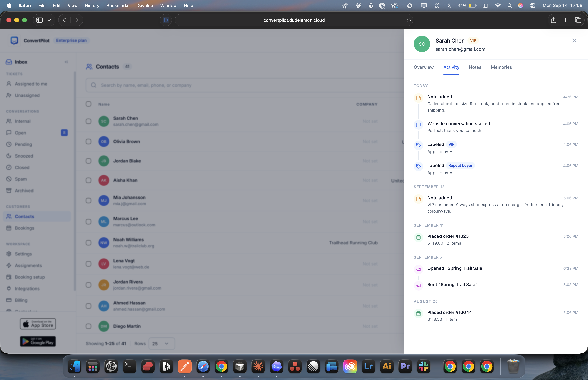Open the Notes tab
Viewport: 588px width, 380px height.
(x=475, y=67)
